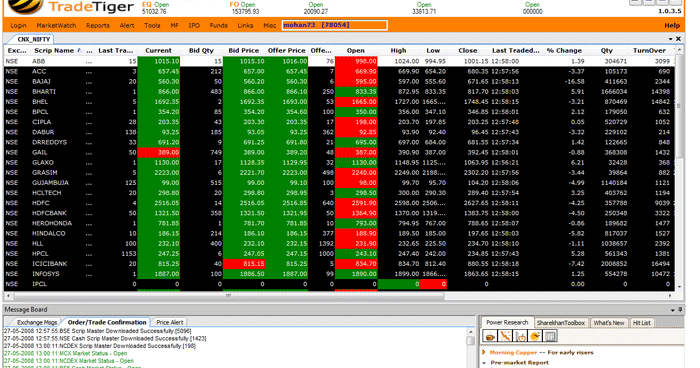
Task: Sort by the High column header
Action: (398, 50)
